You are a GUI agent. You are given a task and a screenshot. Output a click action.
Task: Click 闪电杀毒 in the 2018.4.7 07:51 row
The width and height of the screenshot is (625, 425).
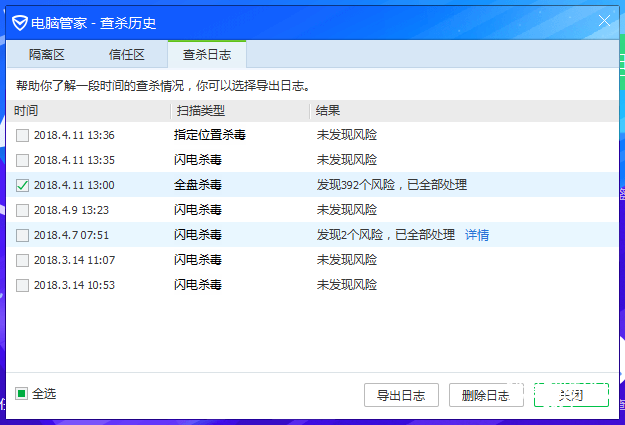(x=198, y=235)
